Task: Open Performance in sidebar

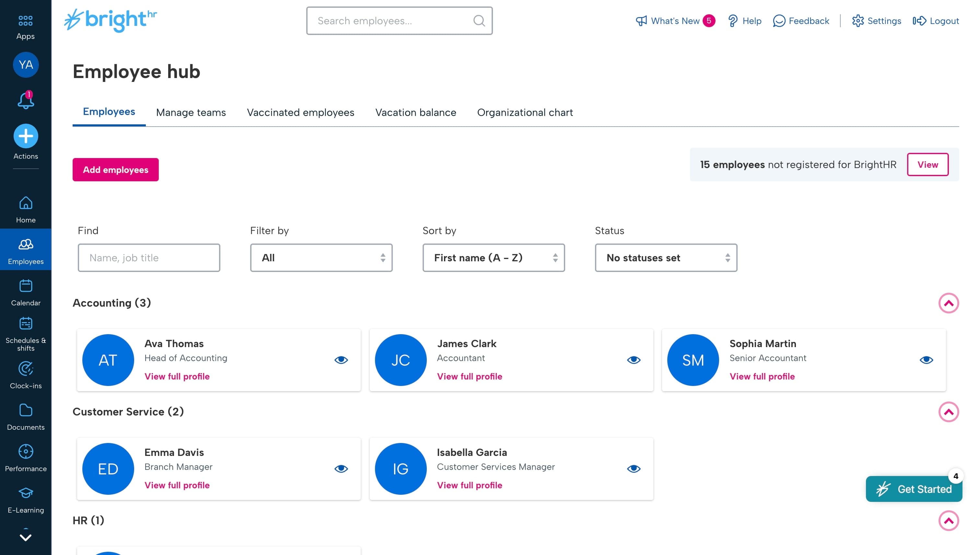Action: pyautogui.click(x=26, y=458)
